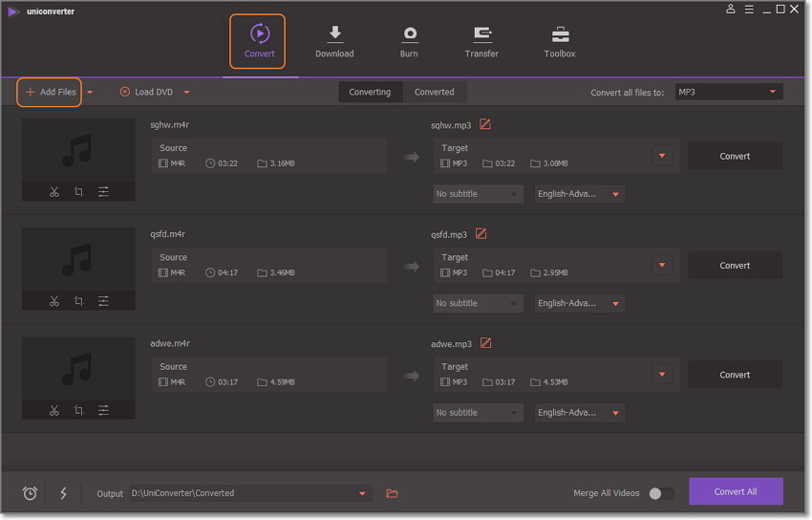Go to the Download tab
This screenshot has width=812, height=520.
pos(334,42)
